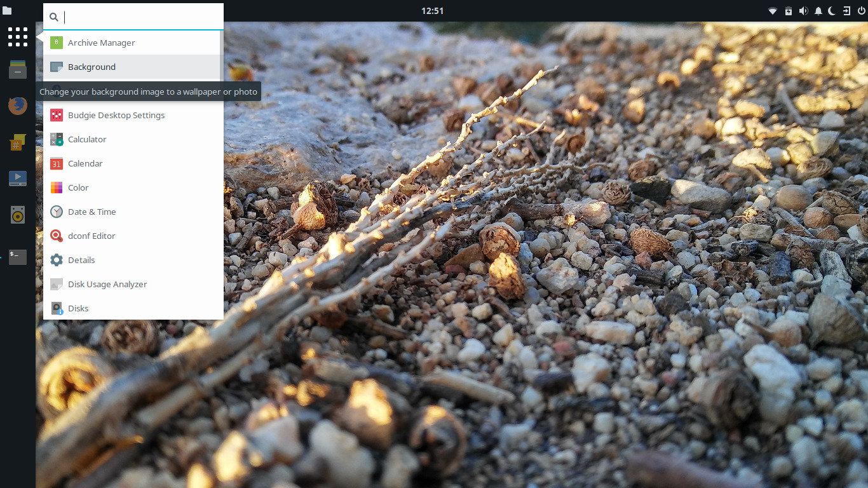The image size is (868, 488).
Task: Open the video player from the dock
Action: click(17, 179)
